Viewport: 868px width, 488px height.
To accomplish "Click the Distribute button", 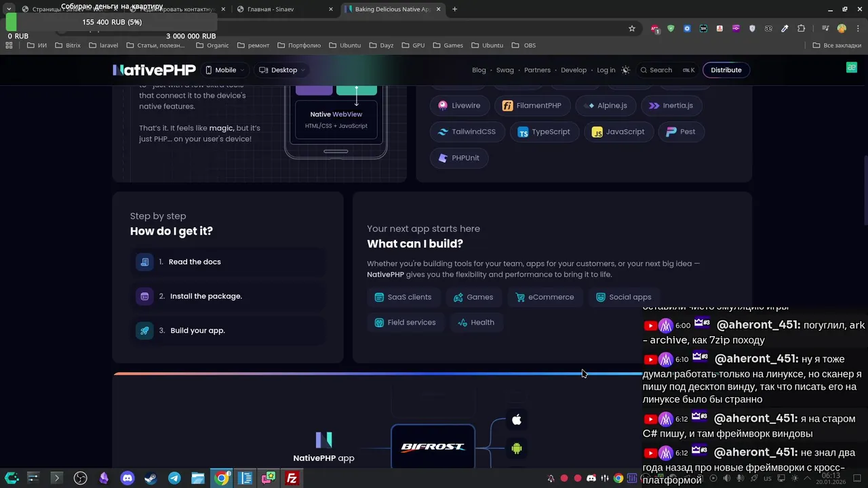I will click(726, 70).
